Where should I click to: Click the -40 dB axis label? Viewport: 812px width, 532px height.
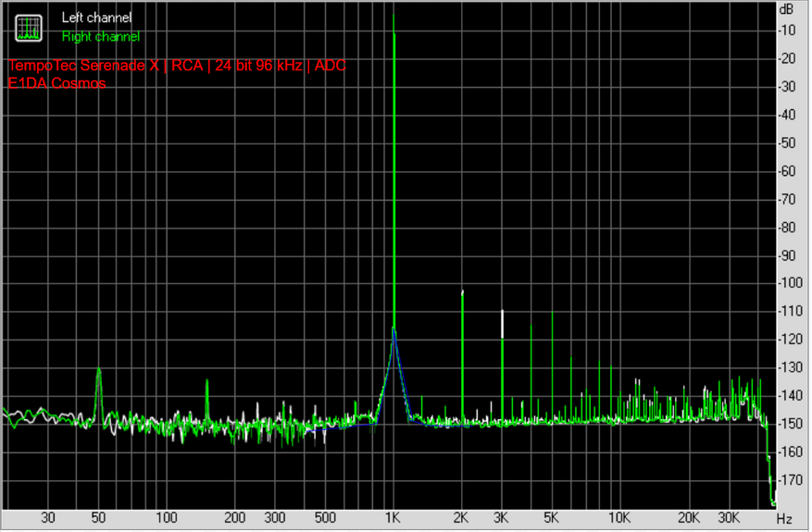(787, 115)
